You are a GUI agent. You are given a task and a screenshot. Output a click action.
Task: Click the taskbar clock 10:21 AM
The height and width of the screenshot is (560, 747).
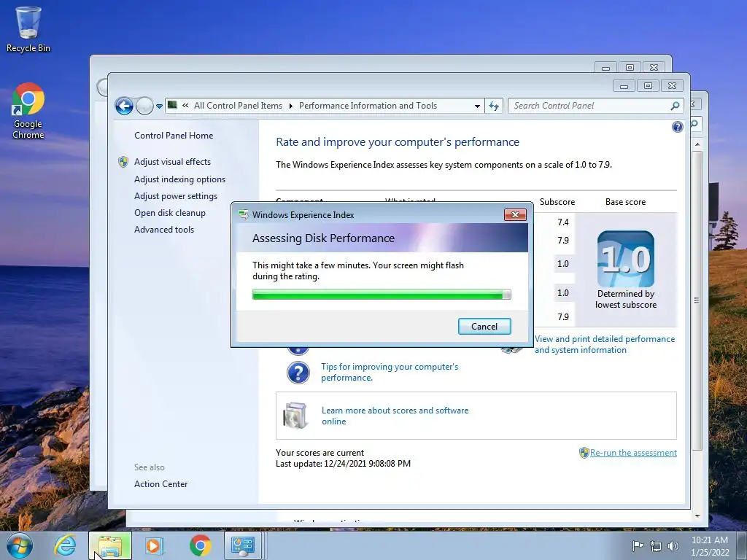tap(710, 545)
